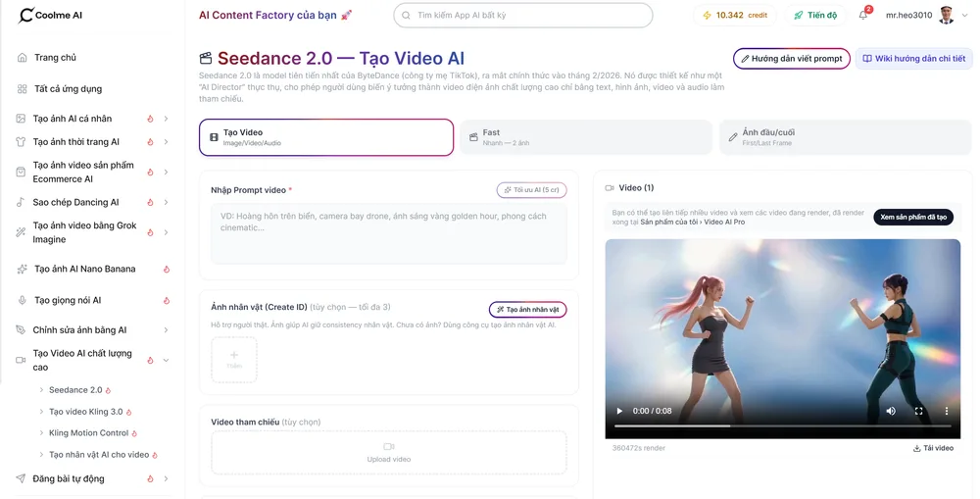Click the Tạo ảnh AI cá nhân image icon
The width and height of the screenshot is (980, 499).
(x=22, y=119)
